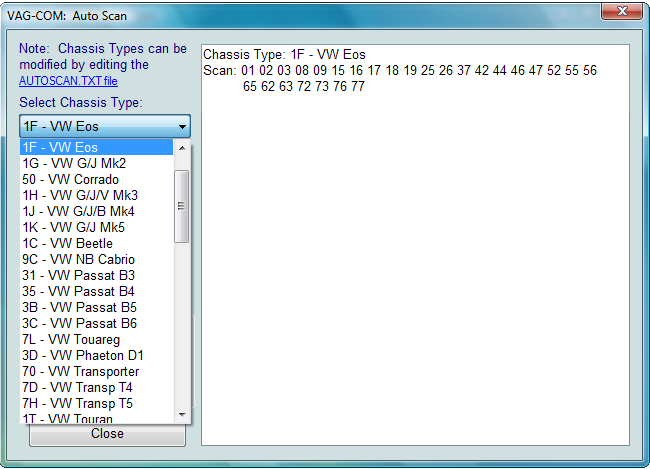Choose 35 - VW Passat B4
Screen dimensions: 650x469
point(96,292)
